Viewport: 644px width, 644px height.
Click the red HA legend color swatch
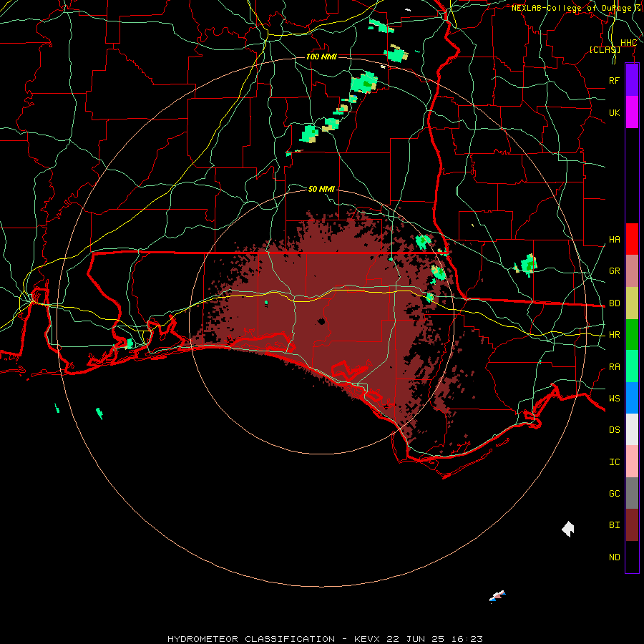632,239
